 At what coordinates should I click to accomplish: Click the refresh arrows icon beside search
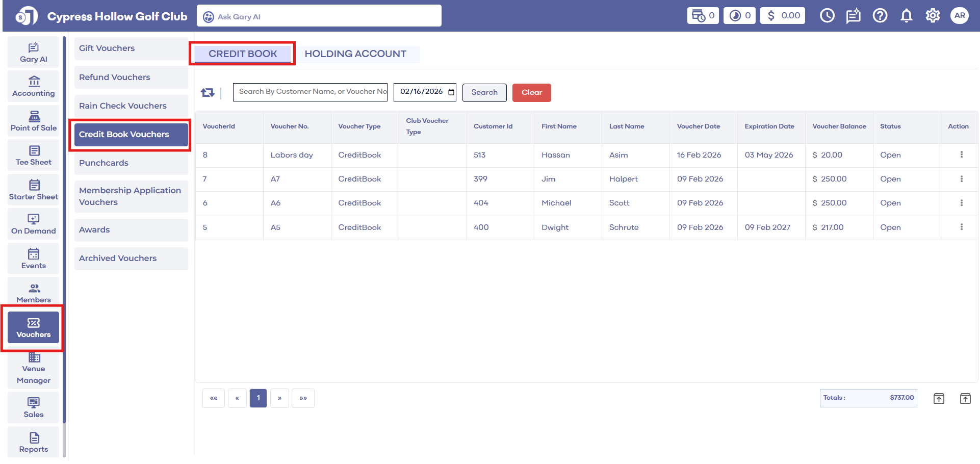208,92
